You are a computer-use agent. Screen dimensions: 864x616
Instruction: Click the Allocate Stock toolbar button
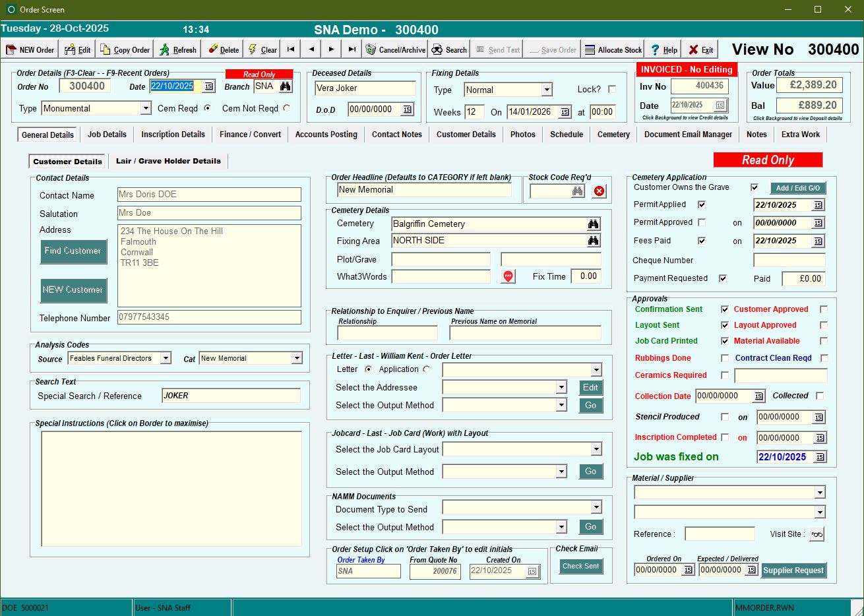[x=613, y=49]
